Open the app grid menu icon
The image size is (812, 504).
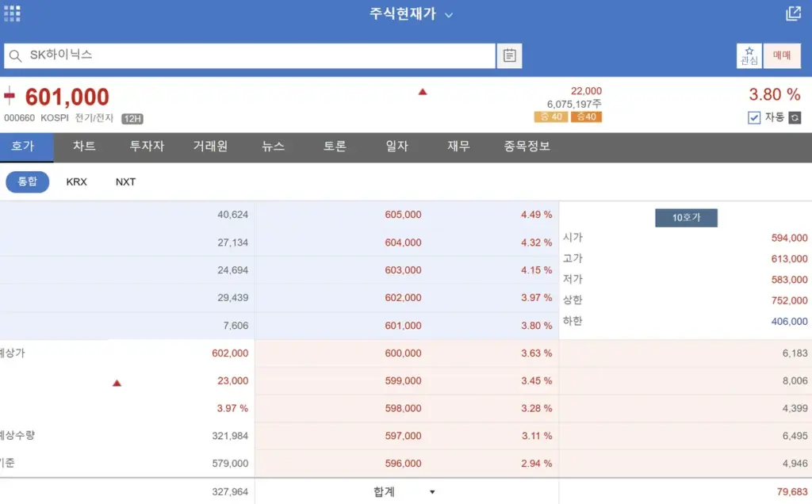tap(12, 13)
